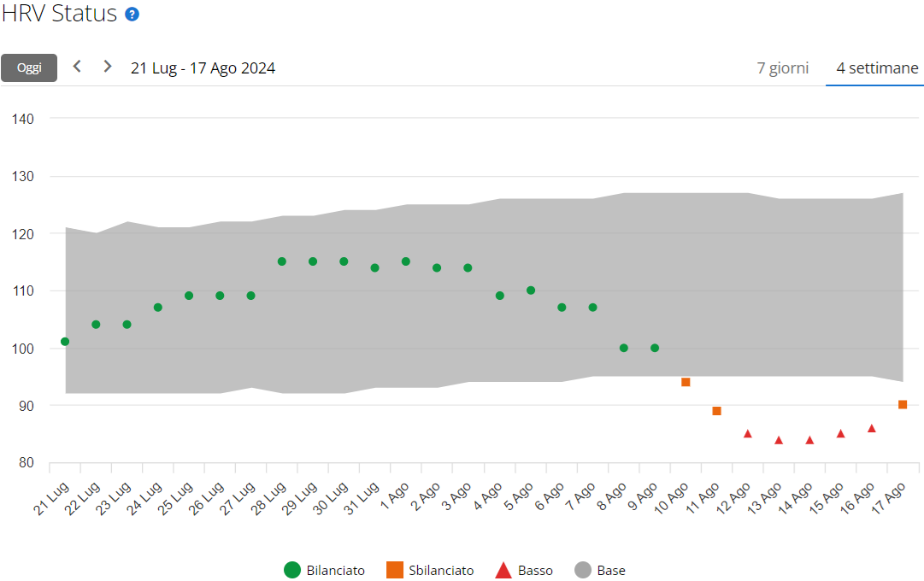The width and height of the screenshot is (924, 581).
Task: Click the red triangle for 12 Ago
Action: [x=748, y=434]
